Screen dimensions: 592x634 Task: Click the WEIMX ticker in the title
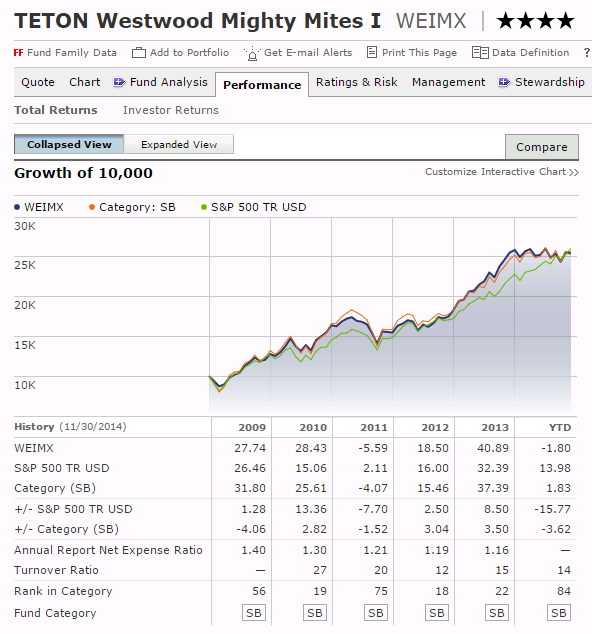click(431, 21)
